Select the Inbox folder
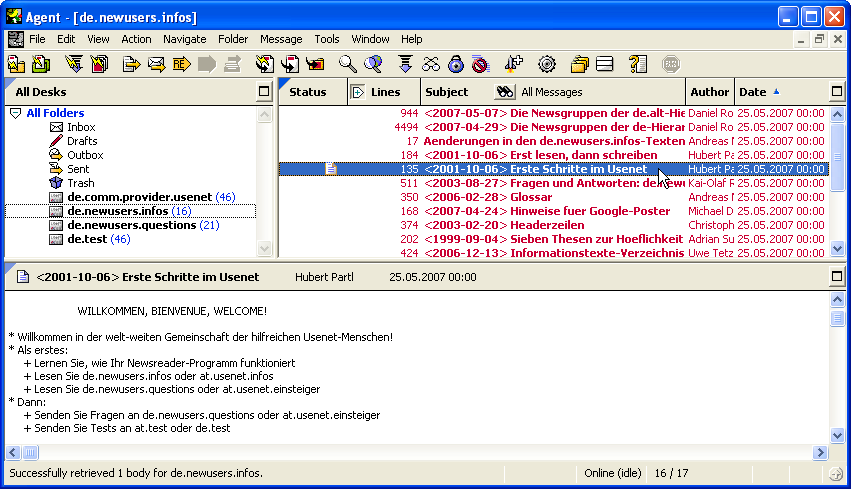 tap(81, 127)
